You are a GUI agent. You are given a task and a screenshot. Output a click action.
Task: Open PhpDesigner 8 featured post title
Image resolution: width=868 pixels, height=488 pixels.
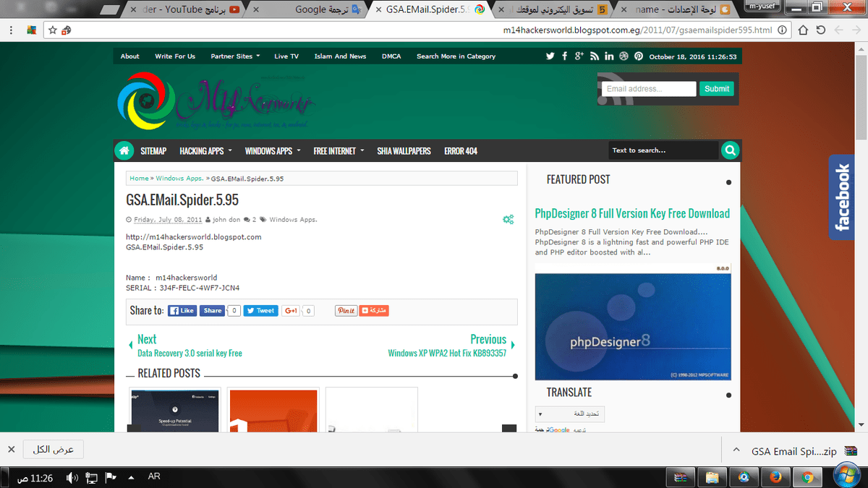point(632,213)
